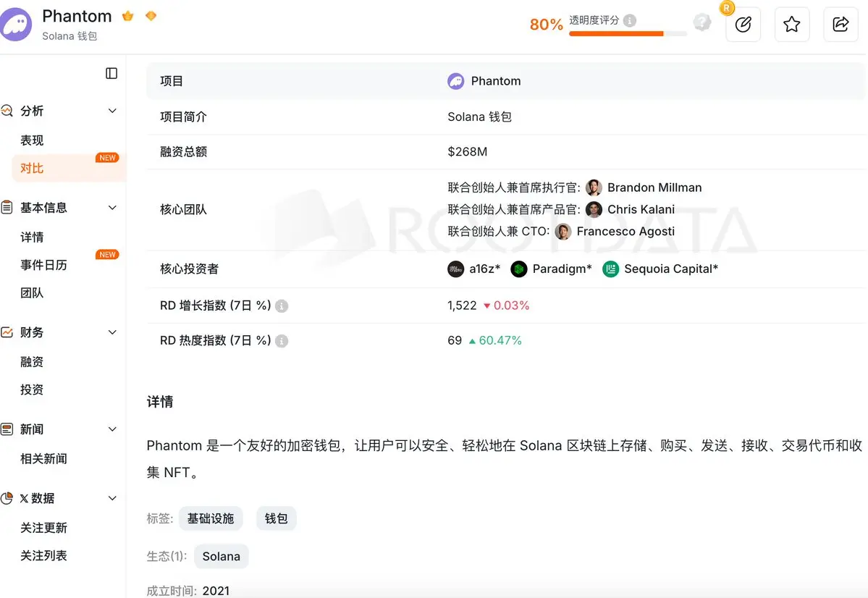This screenshot has height=598, width=868.
Task: Open the 表现 sidebar item
Action: point(32,140)
